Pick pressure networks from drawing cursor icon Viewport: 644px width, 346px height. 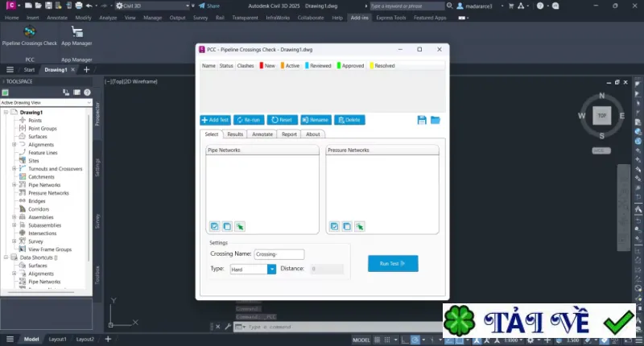(x=360, y=226)
